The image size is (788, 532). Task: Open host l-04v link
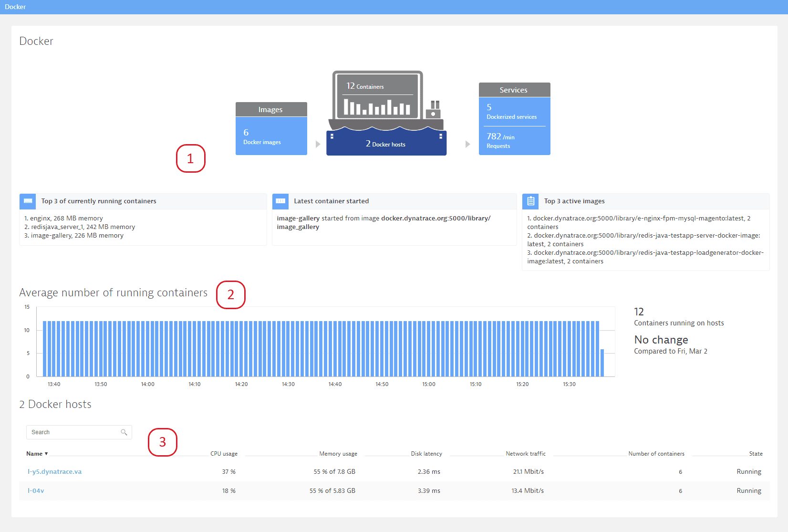(36, 490)
